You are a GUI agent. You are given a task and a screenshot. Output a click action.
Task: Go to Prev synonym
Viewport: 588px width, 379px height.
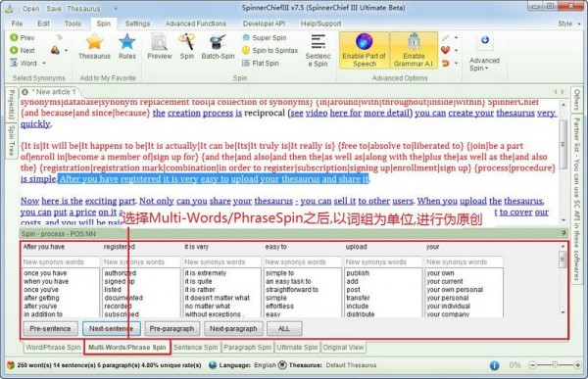pos(23,37)
